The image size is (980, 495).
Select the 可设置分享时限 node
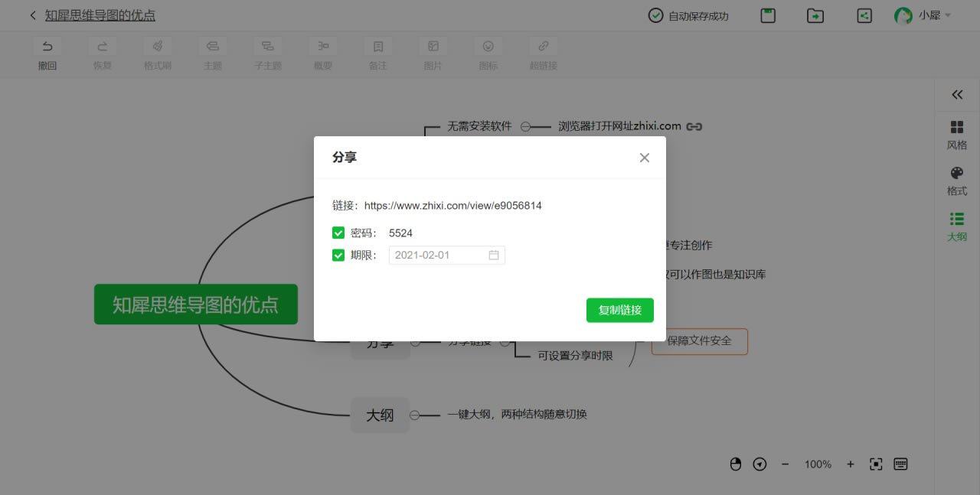click(575, 355)
